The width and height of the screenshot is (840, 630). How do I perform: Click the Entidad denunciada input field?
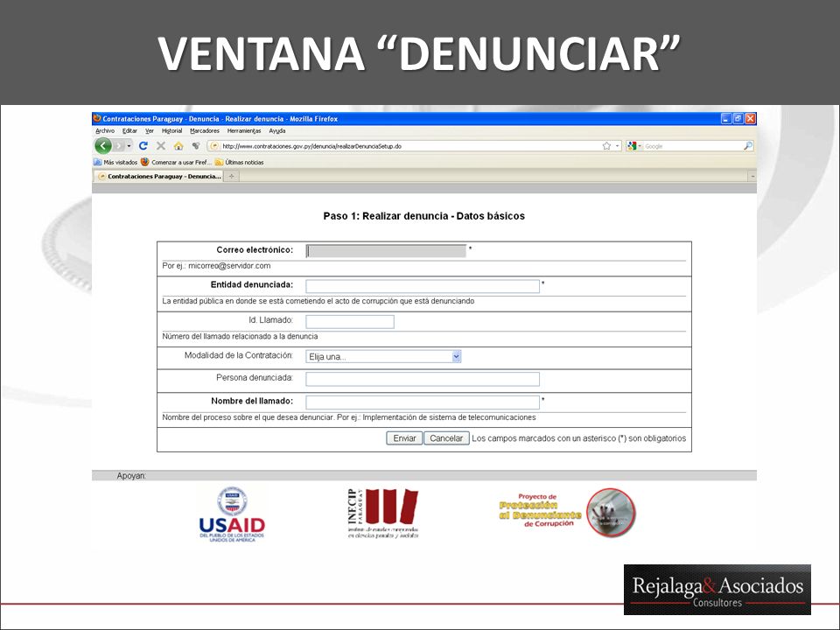coord(423,286)
